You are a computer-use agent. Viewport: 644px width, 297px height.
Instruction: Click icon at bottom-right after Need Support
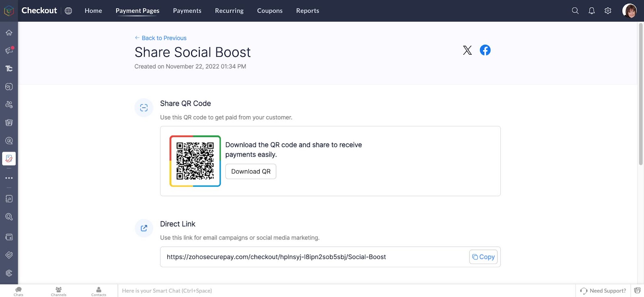637,291
